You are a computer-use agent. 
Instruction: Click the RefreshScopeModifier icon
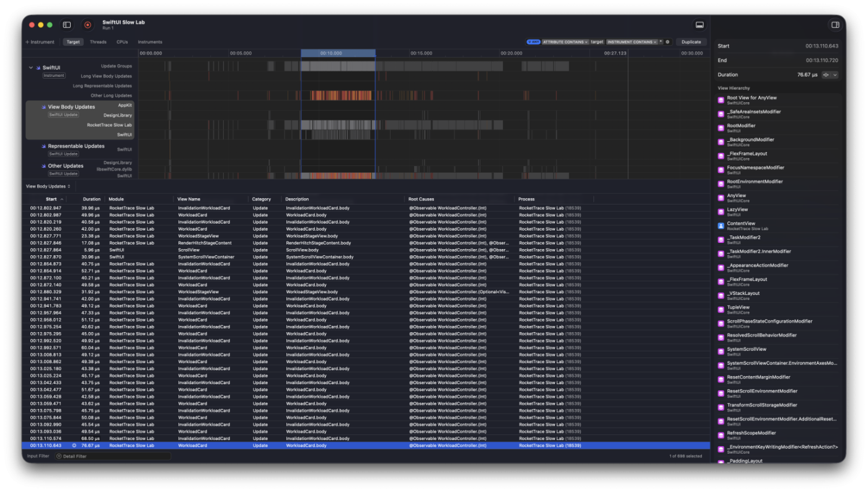click(x=721, y=436)
